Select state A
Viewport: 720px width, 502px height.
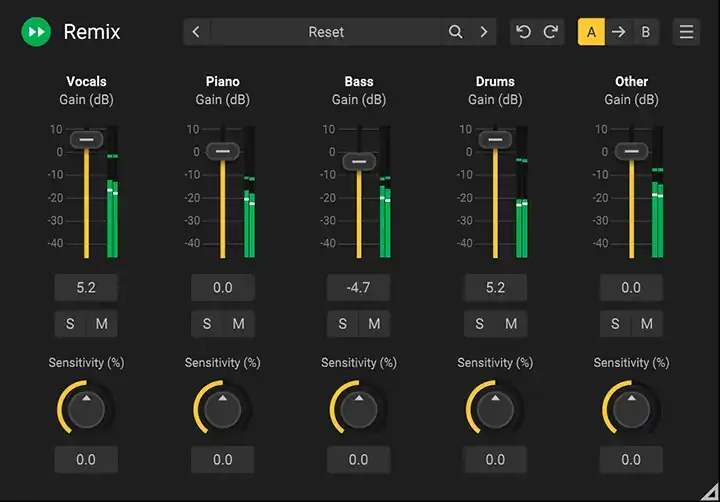[591, 32]
